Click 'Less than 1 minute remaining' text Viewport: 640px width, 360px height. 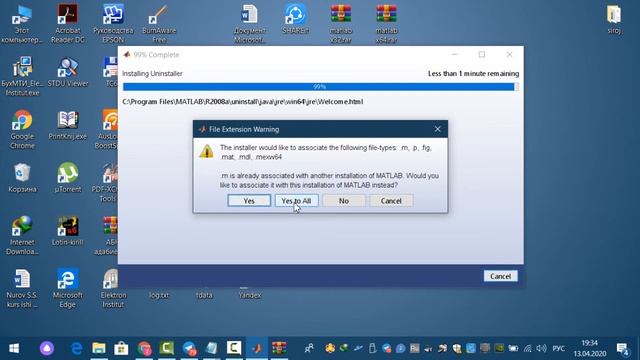coord(473,73)
